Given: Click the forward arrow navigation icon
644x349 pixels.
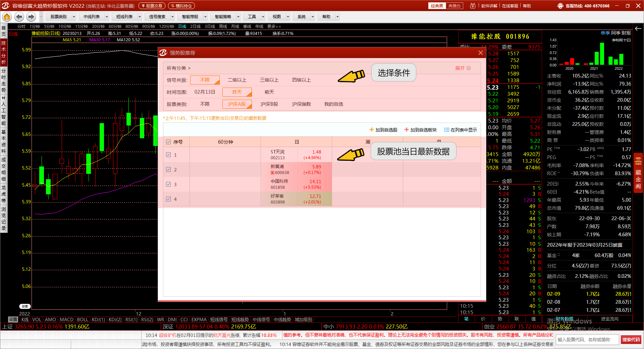Looking at the screenshot, I should click(x=31, y=17).
